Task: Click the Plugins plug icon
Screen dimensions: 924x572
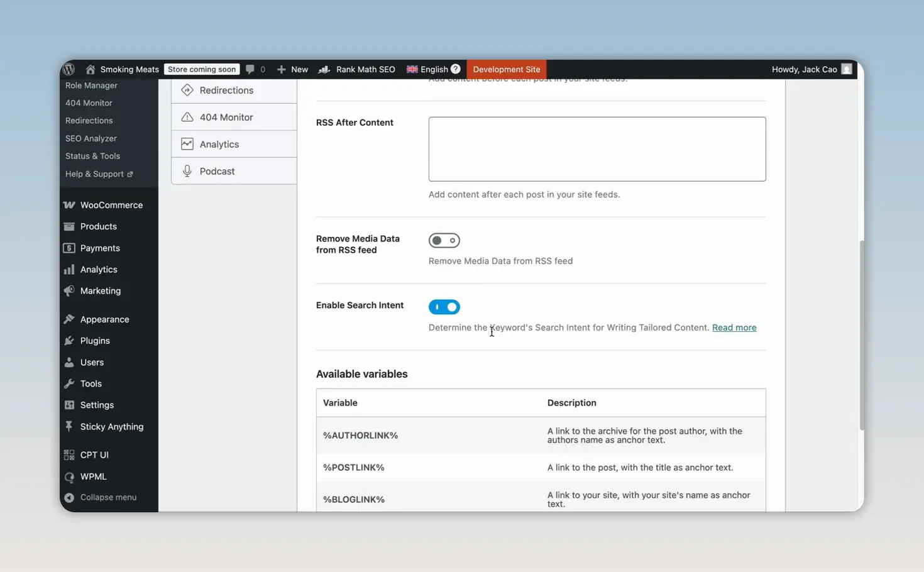Action: 69,341
